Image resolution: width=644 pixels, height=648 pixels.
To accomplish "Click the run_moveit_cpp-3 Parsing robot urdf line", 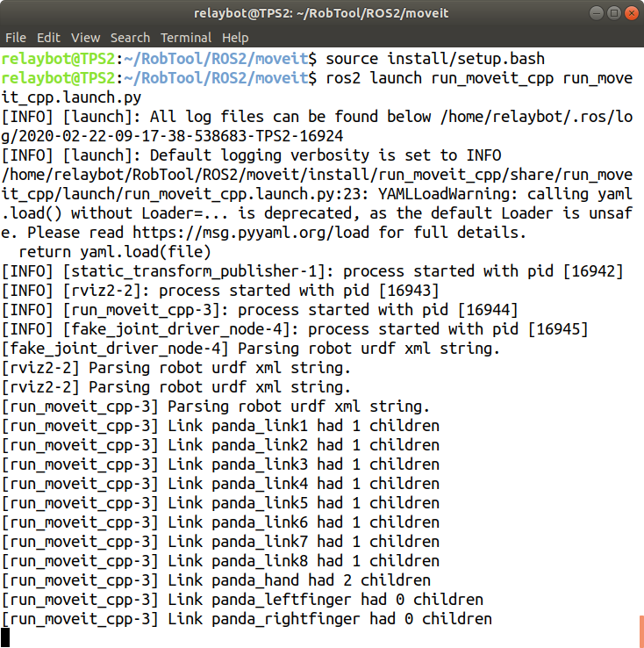I will [x=216, y=407].
